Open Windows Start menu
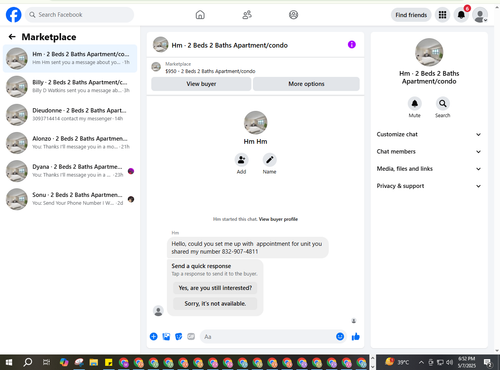500x370 pixels. point(9,362)
